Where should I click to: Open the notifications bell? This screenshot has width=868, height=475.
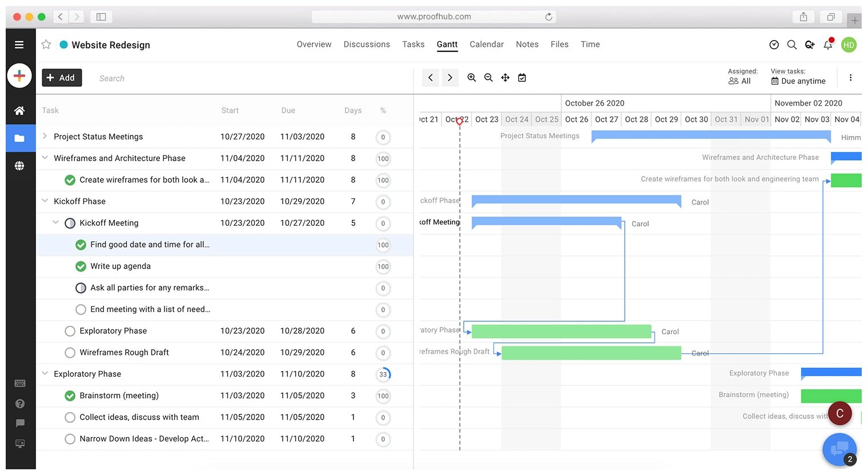828,45
